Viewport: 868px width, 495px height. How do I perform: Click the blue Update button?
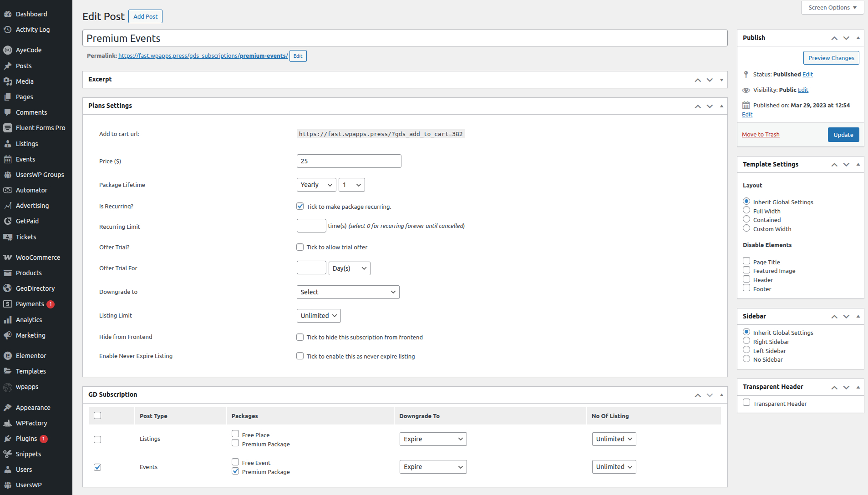pyautogui.click(x=843, y=135)
